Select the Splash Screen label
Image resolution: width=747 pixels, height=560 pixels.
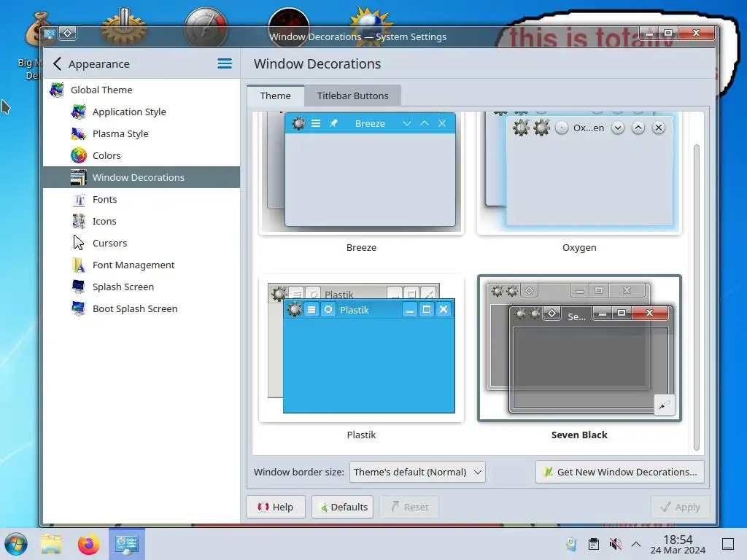[123, 287]
